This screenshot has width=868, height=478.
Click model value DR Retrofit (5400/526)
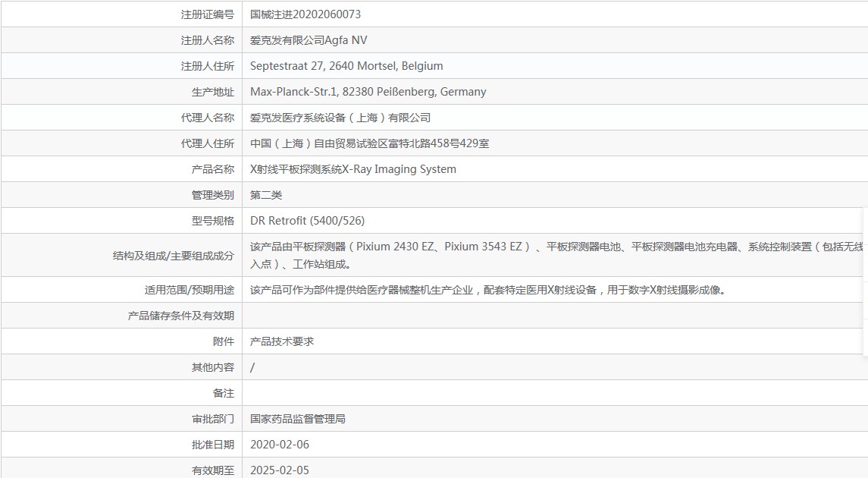pos(307,221)
